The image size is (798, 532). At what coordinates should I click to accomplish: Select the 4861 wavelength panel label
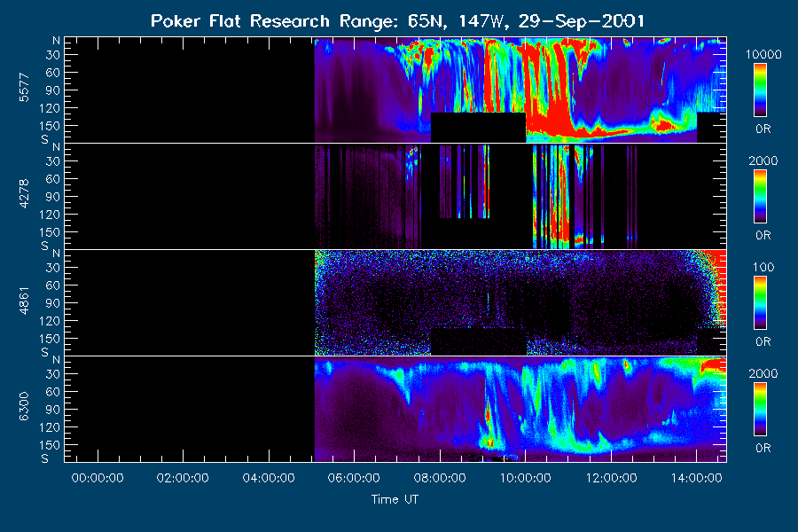pos(24,301)
